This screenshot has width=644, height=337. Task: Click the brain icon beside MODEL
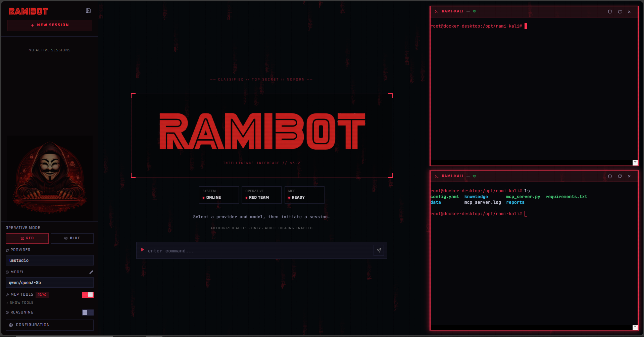pyautogui.click(x=7, y=272)
